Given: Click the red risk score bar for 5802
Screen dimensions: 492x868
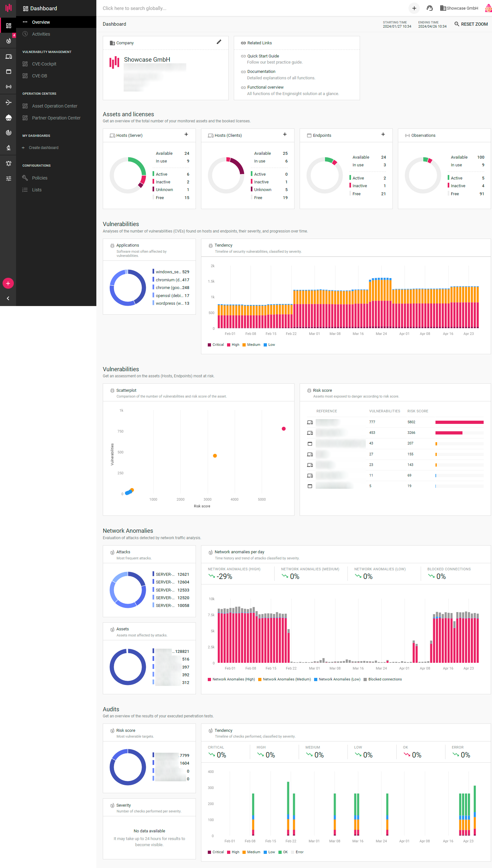Looking at the screenshot, I should pyautogui.click(x=459, y=422).
